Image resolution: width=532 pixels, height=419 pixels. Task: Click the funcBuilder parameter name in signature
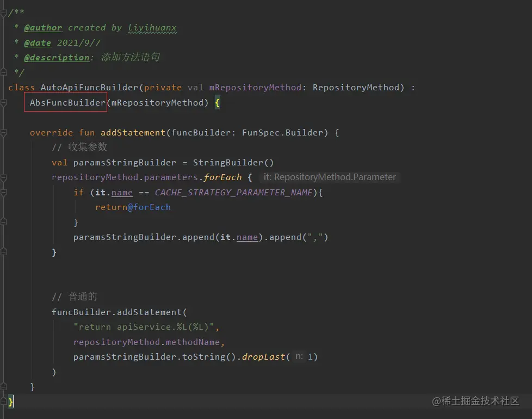[201, 133]
